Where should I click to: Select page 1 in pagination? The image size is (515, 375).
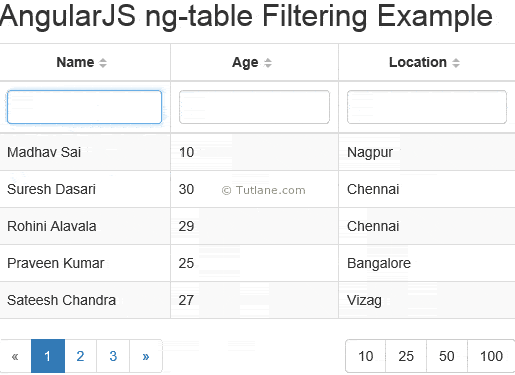(x=48, y=356)
